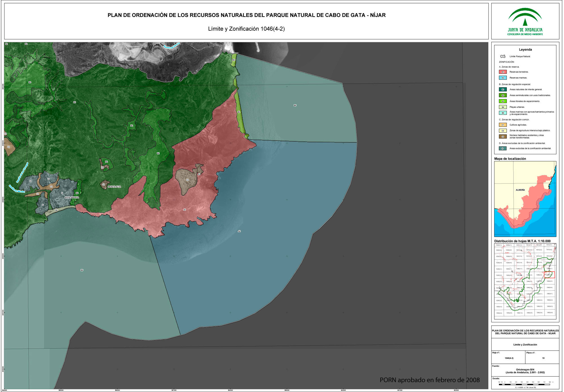Click the Límite Parque Natural boundary symbol
Screen dimensions: 564x392
[503, 56]
